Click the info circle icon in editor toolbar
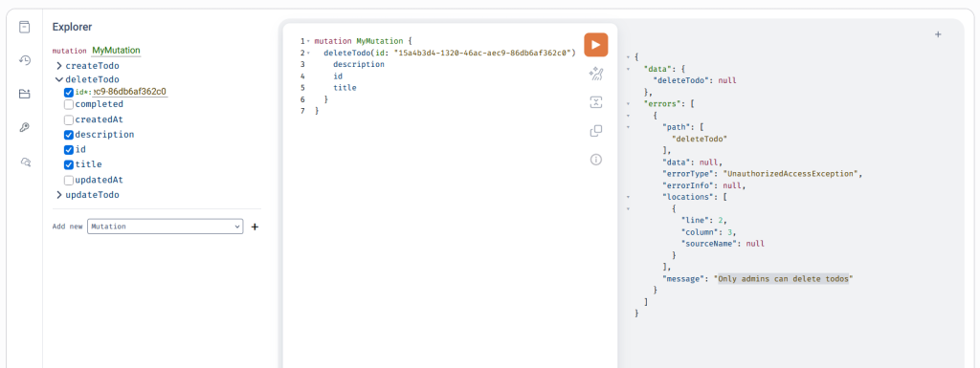980x368 pixels. (595, 160)
